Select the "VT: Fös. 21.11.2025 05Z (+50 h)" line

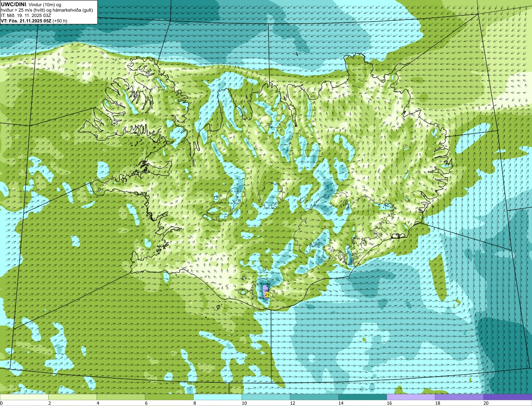click(34, 21)
